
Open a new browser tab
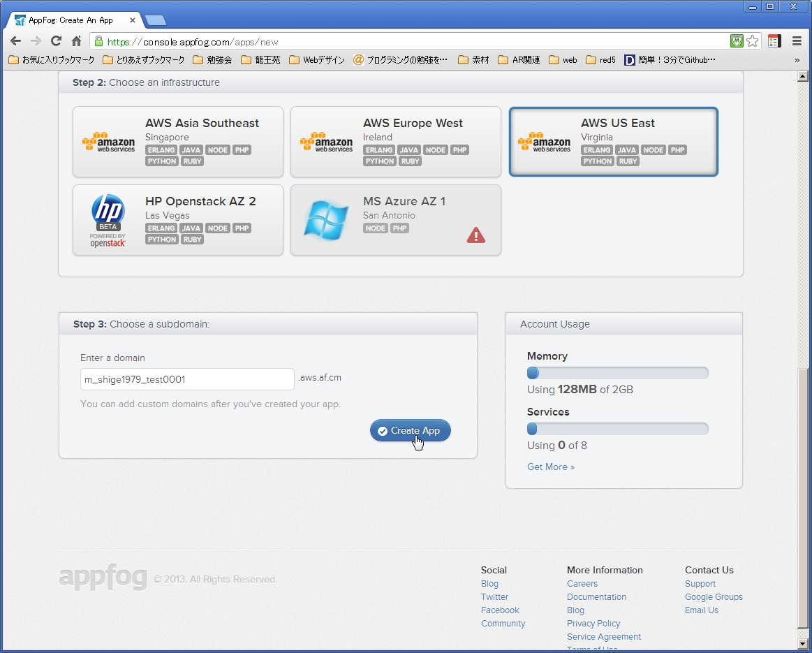[156, 21]
